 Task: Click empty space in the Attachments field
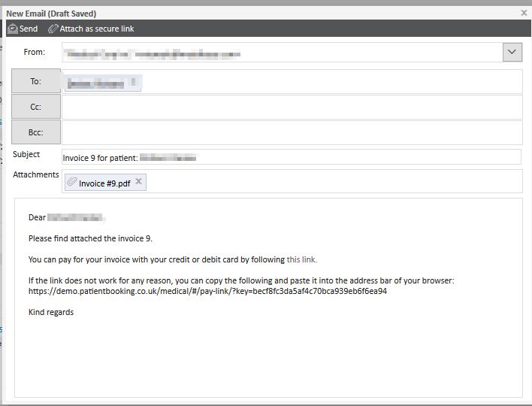(x=331, y=181)
